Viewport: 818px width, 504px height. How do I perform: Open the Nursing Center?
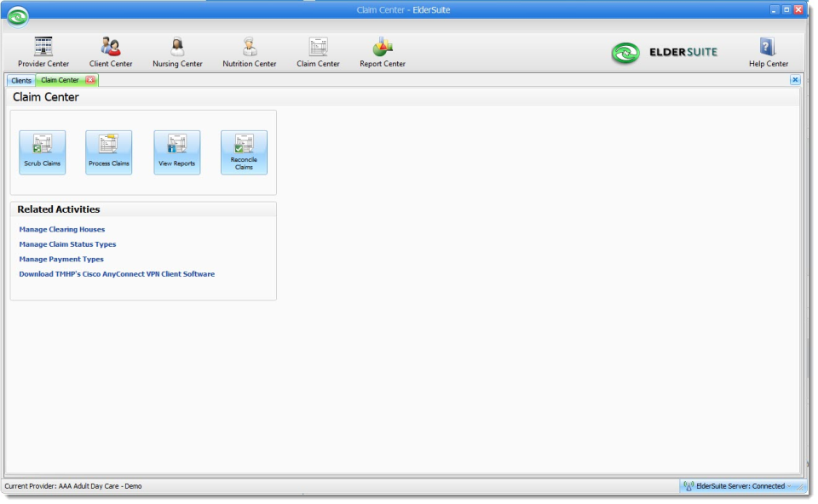pyautogui.click(x=177, y=52)
